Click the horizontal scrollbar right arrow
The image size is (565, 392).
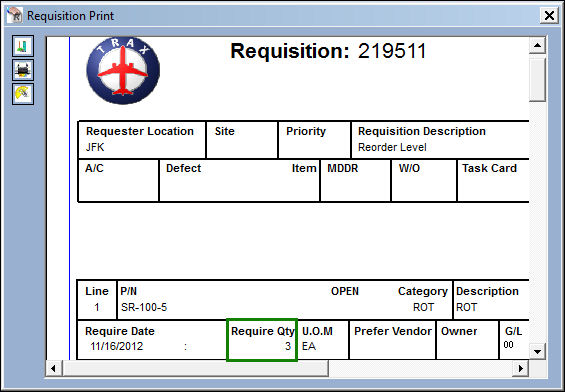pyautogui.click(x=521, y=368)
